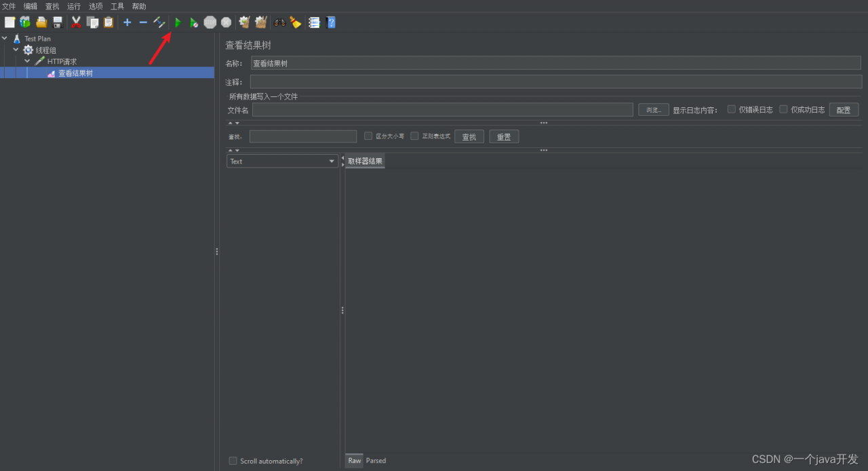Switch to the Parsed tab
Screen dimensions: 868x471
[x=376, y=460]
